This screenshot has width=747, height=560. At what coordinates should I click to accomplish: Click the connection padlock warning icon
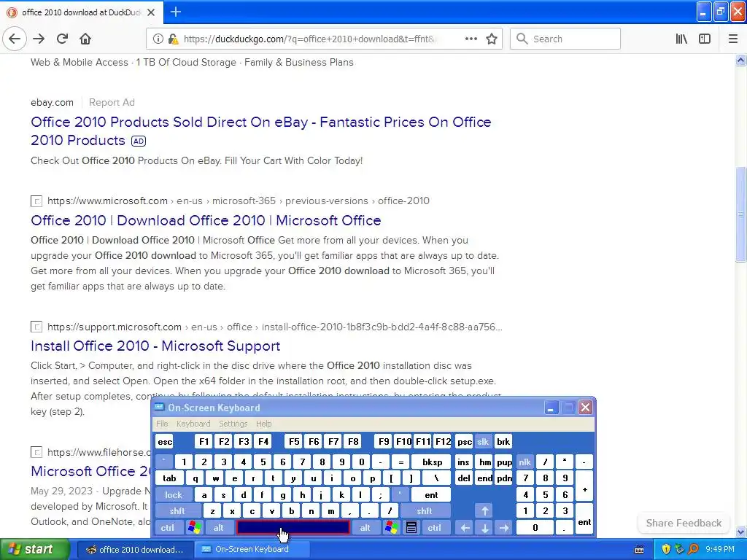(x=173, y=39)
